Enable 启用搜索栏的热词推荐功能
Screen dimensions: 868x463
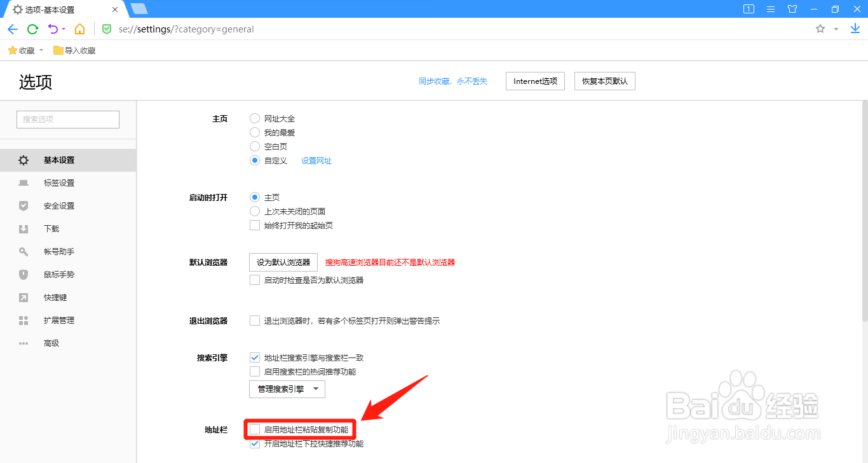255,371
